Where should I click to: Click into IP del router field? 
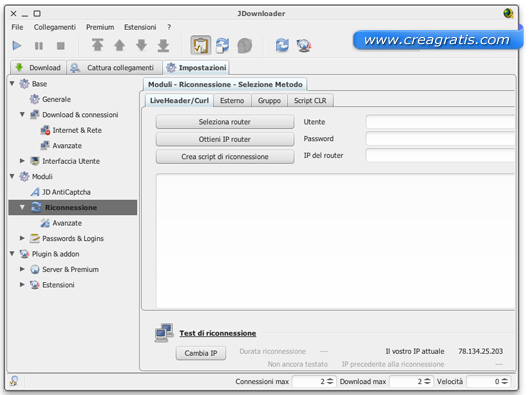(440, 155)
